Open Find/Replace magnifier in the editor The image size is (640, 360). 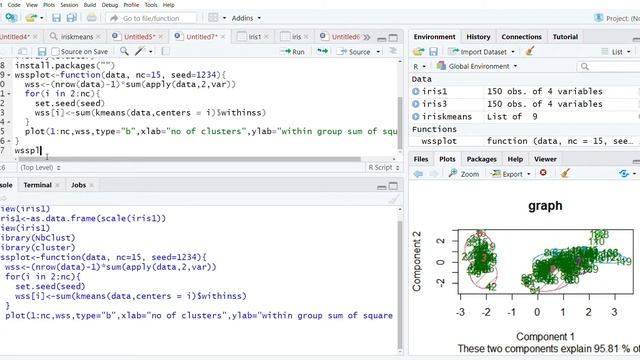pyautogui.click(x=124, y=51)
